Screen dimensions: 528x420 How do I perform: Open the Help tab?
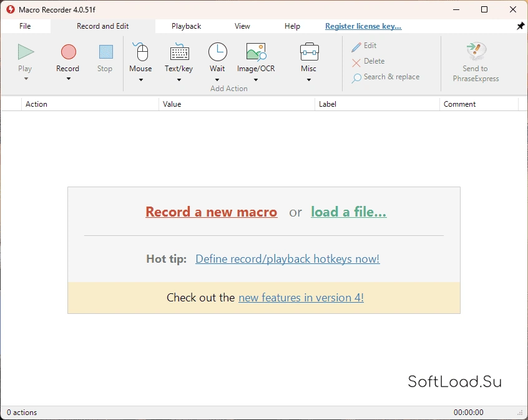292,26
